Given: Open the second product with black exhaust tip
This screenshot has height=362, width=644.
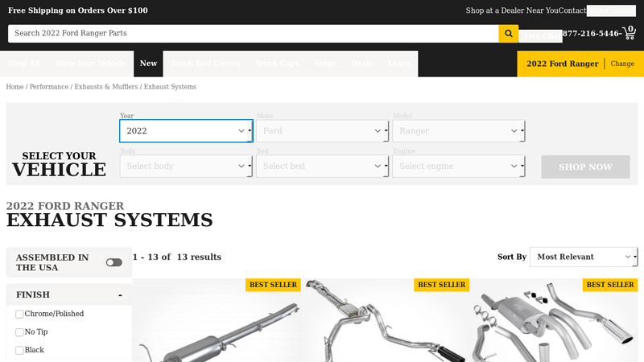Looking at the screenshot, I should click(386, 320).
